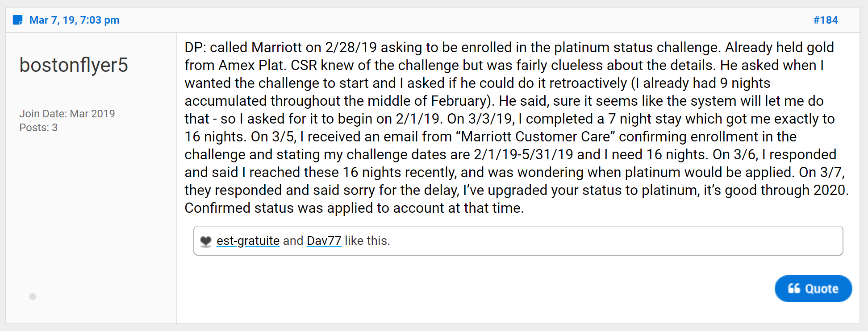Click the blue post status icon

18,20
